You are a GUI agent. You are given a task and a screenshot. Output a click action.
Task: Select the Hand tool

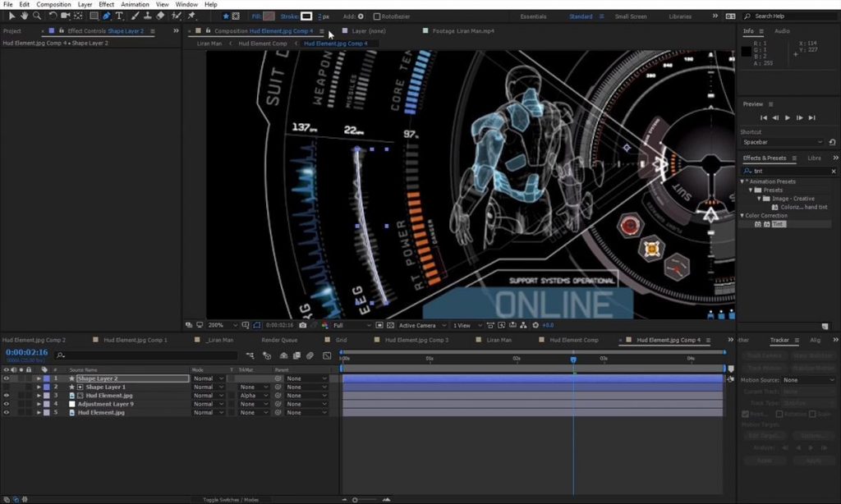pyautogui.click(x=24, y=16)
